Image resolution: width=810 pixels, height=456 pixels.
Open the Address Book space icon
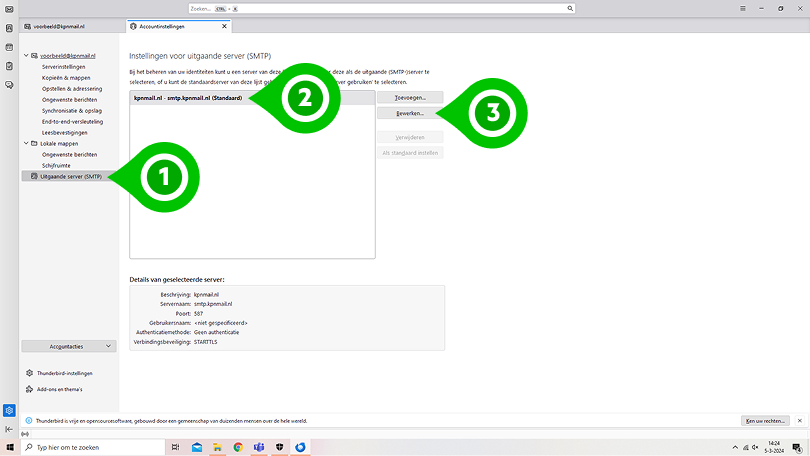click(9, 28)
